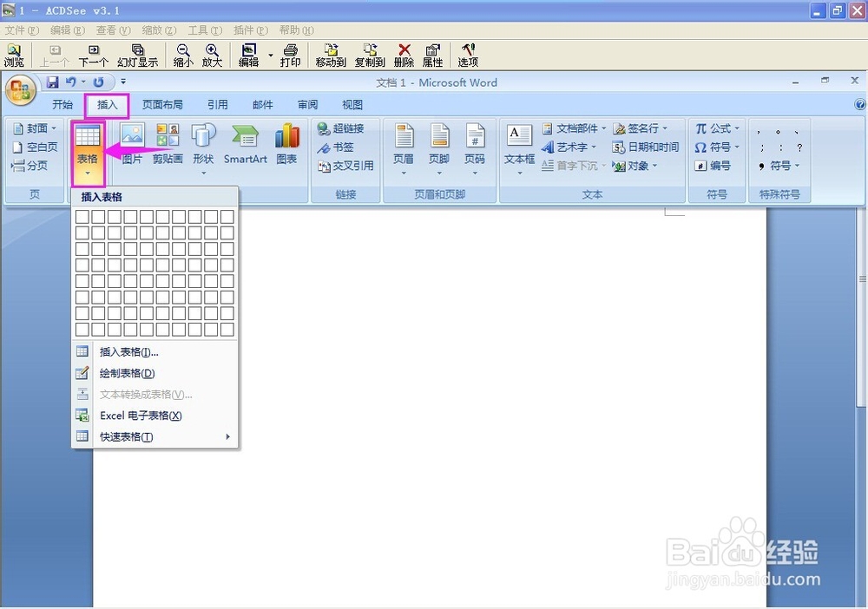Viewport: 868px width, 609px height.
Task: Insert a chart with 图表 icon
Action: (x=286, y=144)
